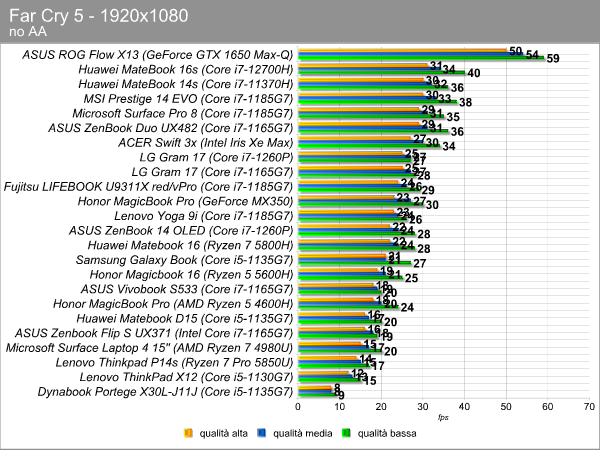Viewport: 600px width, 450px height.
Task: Click the Lenovo ThinkPad X12 label
Action: 186,377
